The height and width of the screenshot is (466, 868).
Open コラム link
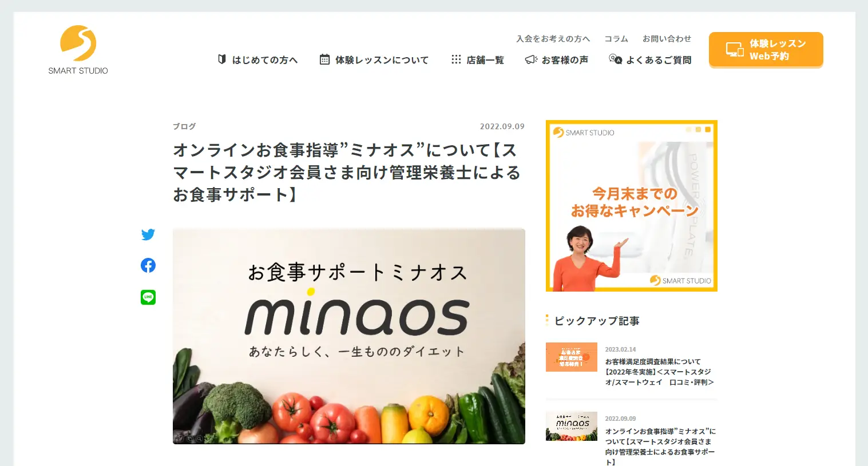click(x=616, y=39)
